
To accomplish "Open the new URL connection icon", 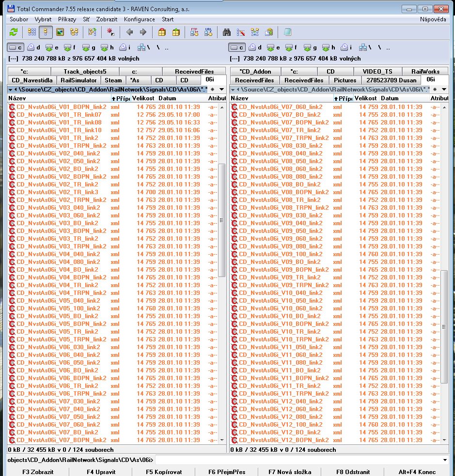I will pos(208,32).
